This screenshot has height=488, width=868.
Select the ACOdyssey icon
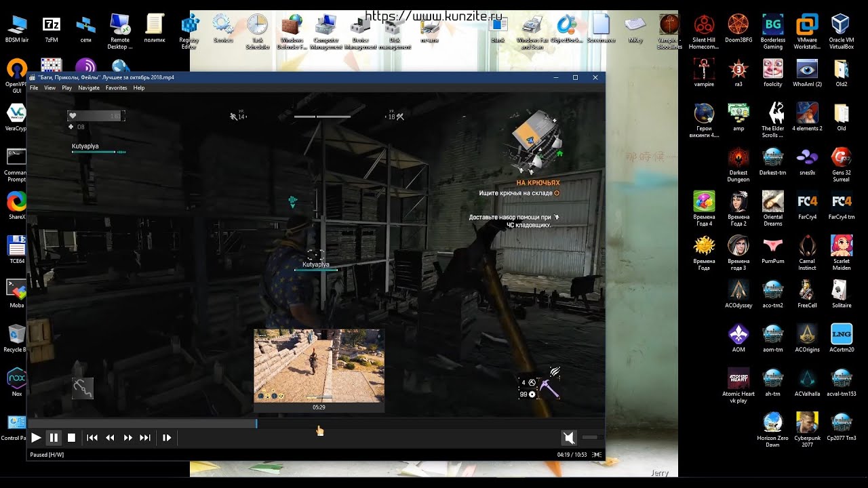[x=738, y=295]
